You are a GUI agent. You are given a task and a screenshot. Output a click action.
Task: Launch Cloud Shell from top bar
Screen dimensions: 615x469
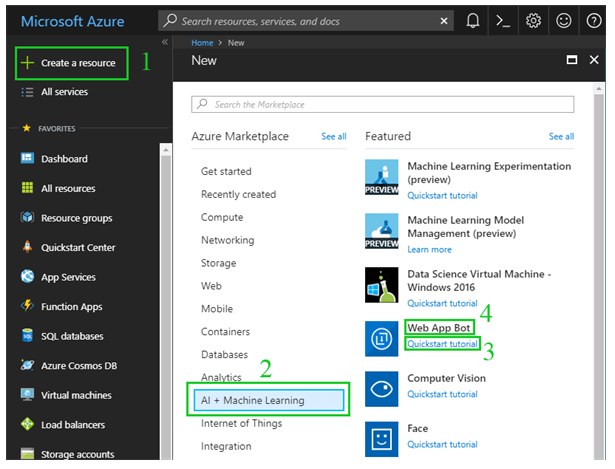503,20
